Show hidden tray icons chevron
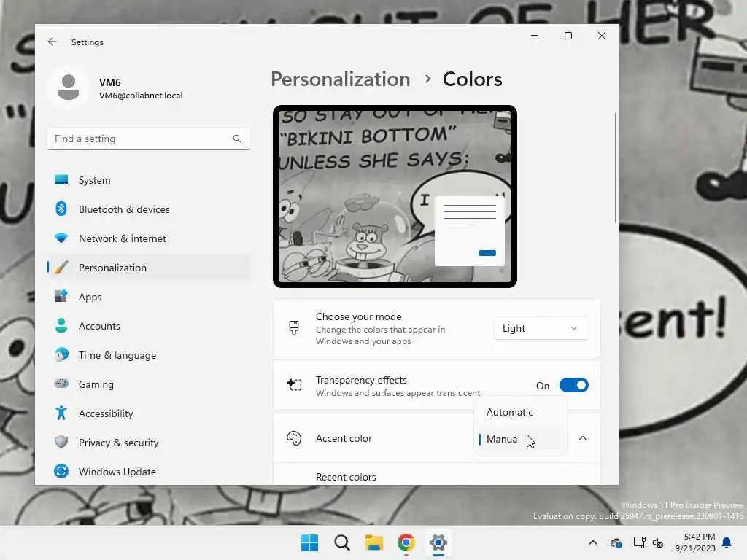This screenshot has width=747, height=560. [593, 542]
